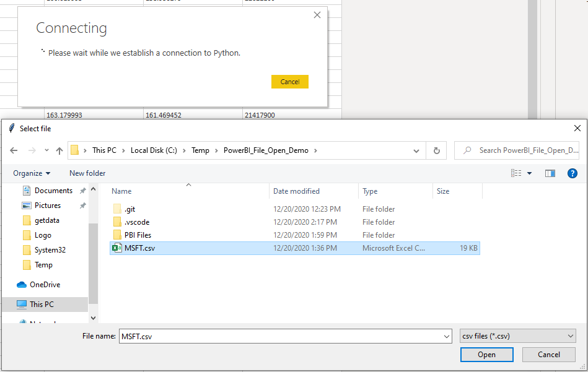Create a New folder
Image resolution: width=588 pixels, height=372 pixels.
tap(87, 173)
